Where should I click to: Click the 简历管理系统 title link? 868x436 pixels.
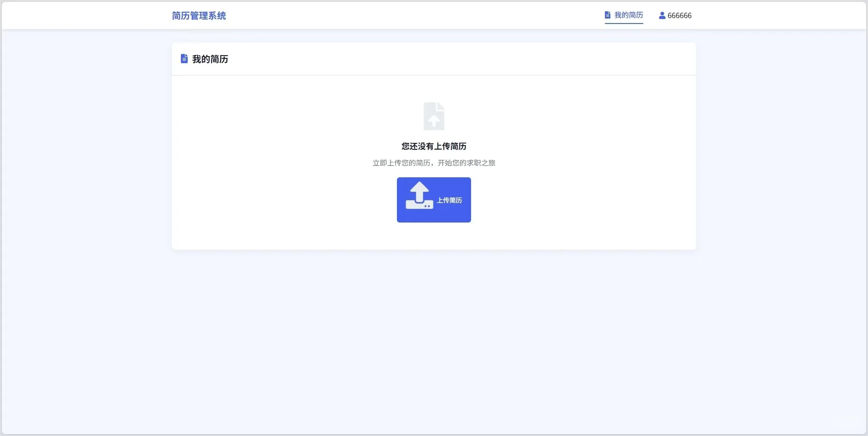click(x=198, y=15)
